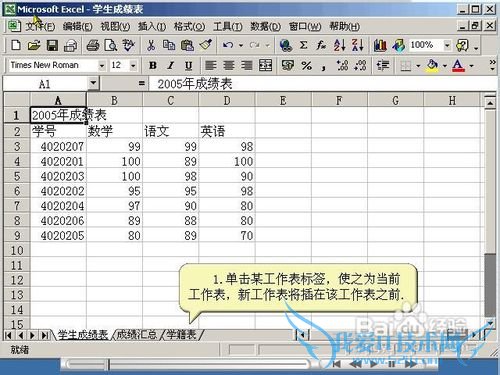Toggle Underline formatting

point(188,65)
